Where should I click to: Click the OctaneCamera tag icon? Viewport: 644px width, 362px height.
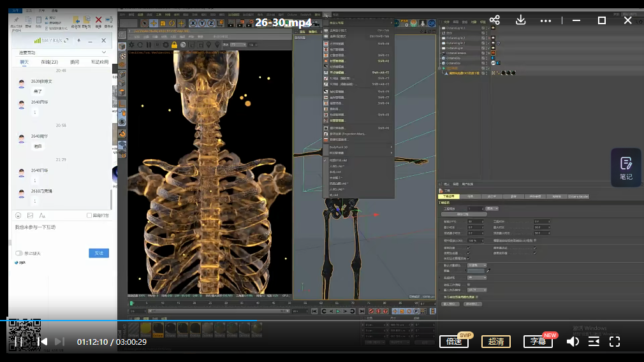point(494,53)
